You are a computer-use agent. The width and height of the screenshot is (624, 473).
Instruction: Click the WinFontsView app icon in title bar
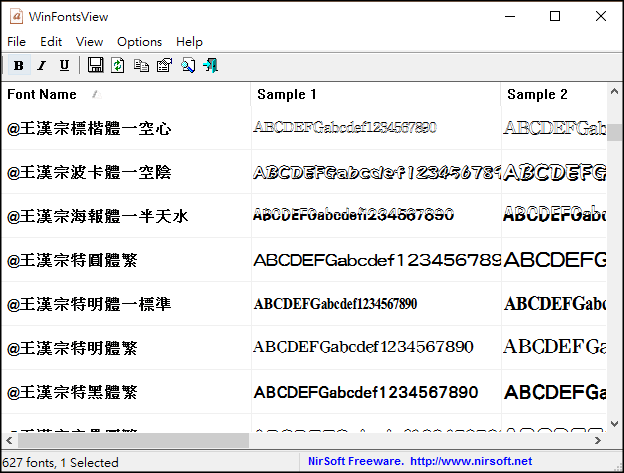click(16, 16)
